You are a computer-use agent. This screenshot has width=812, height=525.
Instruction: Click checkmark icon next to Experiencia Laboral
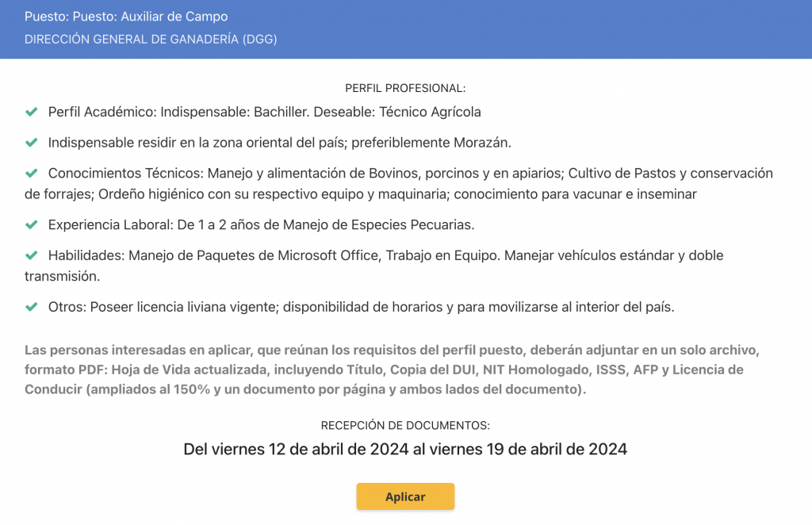coord(32,224)
